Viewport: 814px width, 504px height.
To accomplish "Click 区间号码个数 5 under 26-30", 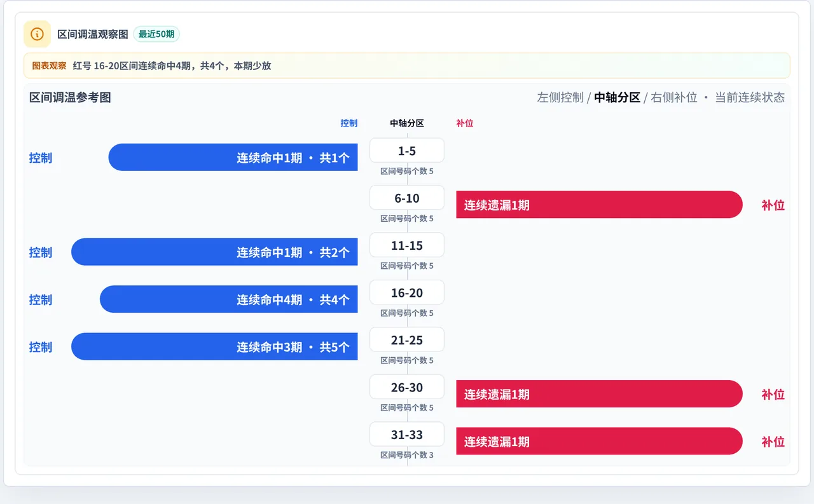I will click(407, 408).
